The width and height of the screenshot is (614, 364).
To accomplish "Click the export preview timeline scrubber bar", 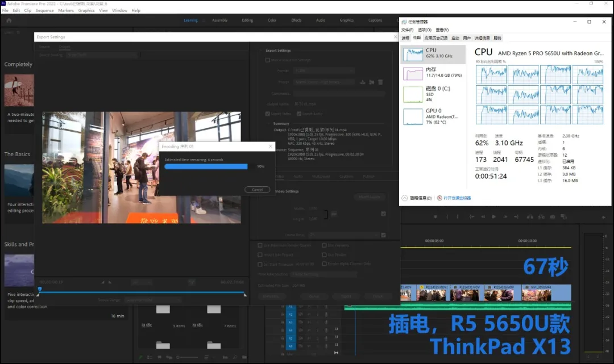I will pos(142,292).
